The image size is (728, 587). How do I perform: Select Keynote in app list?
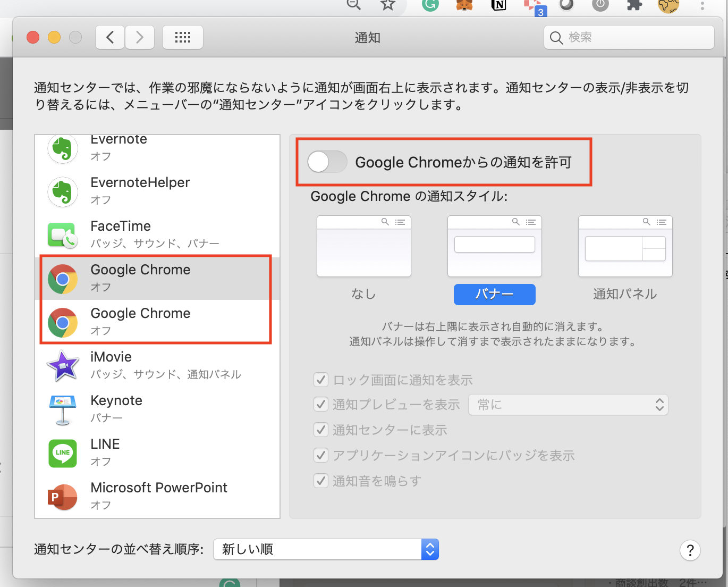157,409
